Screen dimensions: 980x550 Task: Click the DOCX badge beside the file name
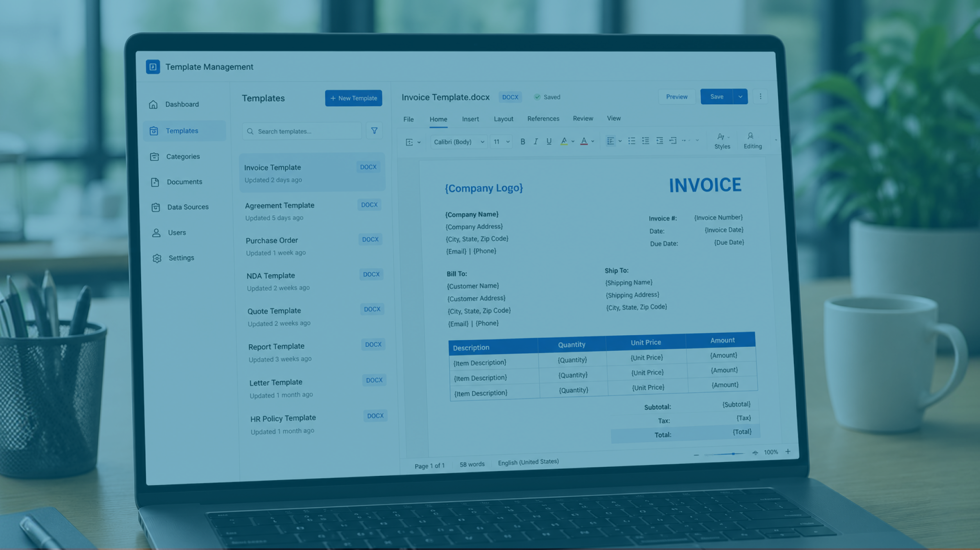tap(510, 97)
